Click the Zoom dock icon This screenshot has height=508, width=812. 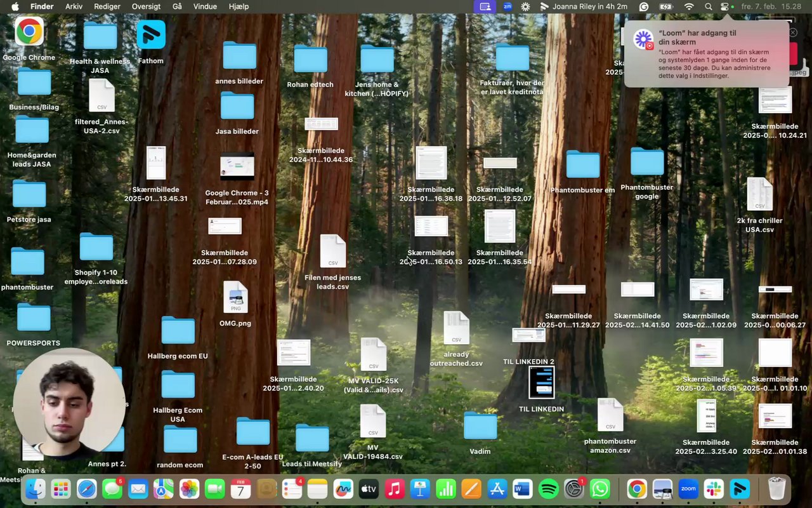(688, 489)
